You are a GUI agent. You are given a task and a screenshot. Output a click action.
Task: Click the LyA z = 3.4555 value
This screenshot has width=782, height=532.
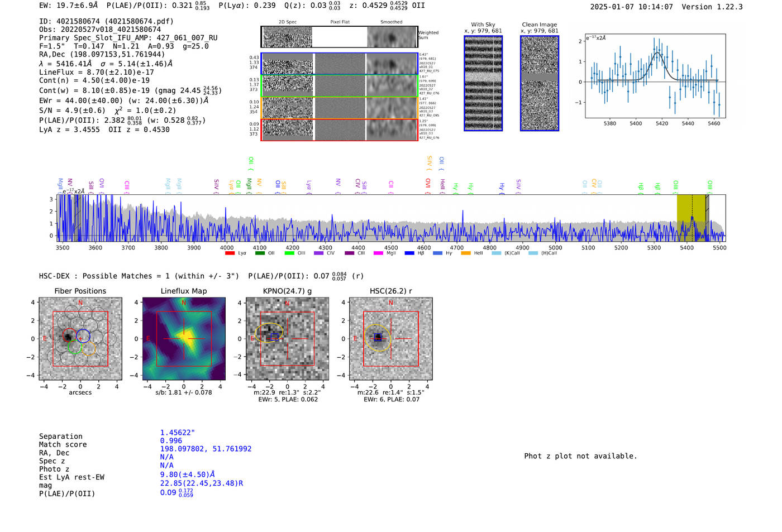coord(69,130)
